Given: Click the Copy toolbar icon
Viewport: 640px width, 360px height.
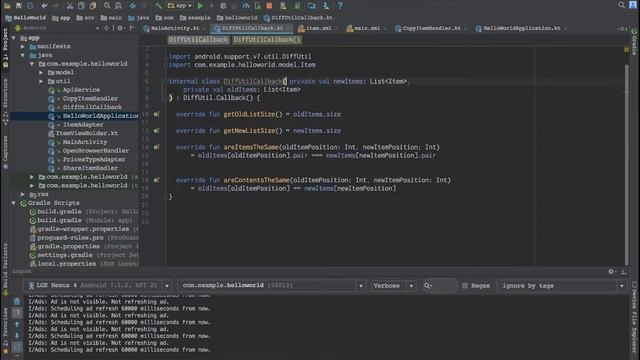Looking at the screenshot, I should pyautogui.click(x=81, y=6).
